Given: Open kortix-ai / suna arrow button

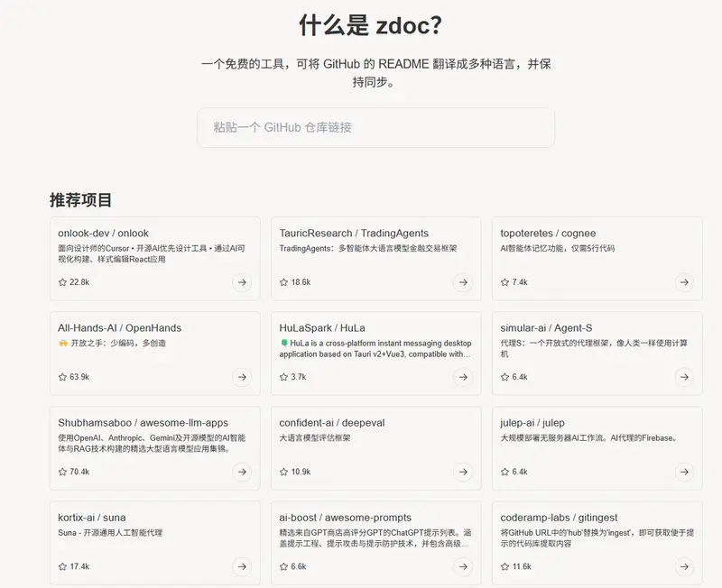Looking at the screenshot, I should tap(241, 566).
